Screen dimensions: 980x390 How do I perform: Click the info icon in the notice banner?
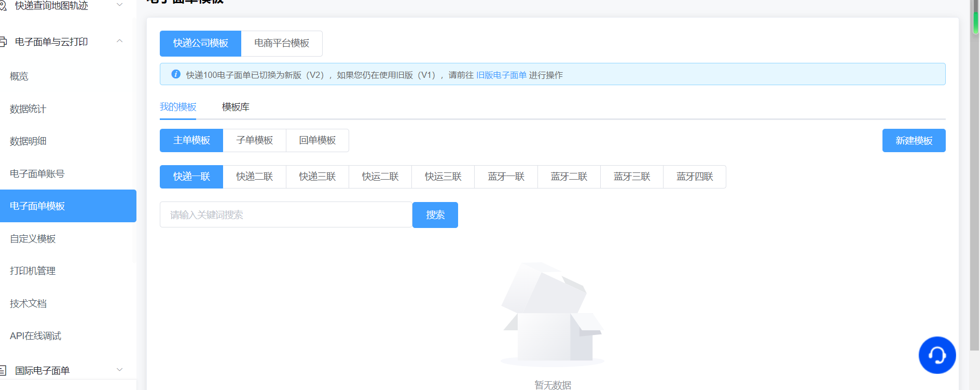[x=176, y=74]
